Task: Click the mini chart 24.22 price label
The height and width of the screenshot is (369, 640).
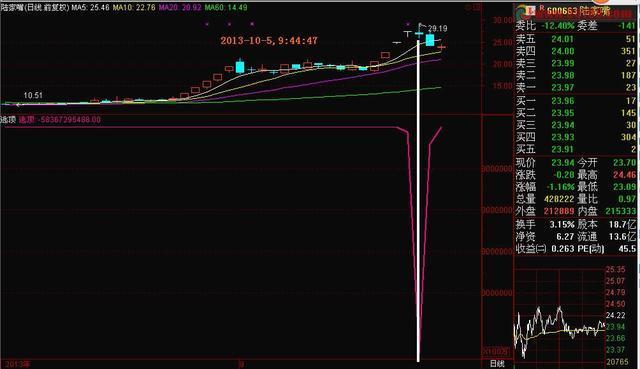Action: (616, 315)
